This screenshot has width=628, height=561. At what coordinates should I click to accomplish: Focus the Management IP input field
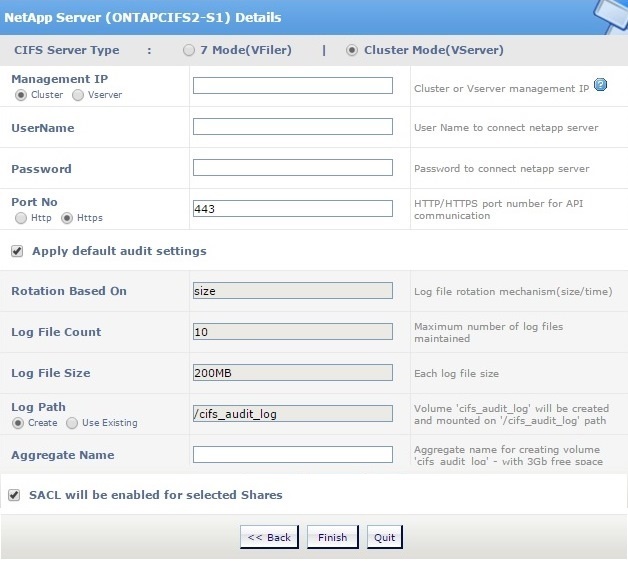pyautogui.click(x=293, y=86)
